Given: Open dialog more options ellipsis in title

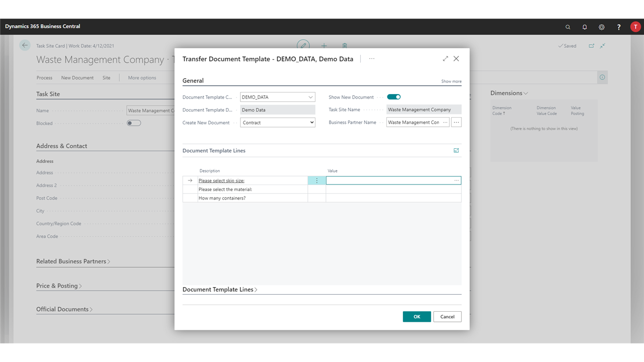Looking at the screenshot, I should 372,59.
